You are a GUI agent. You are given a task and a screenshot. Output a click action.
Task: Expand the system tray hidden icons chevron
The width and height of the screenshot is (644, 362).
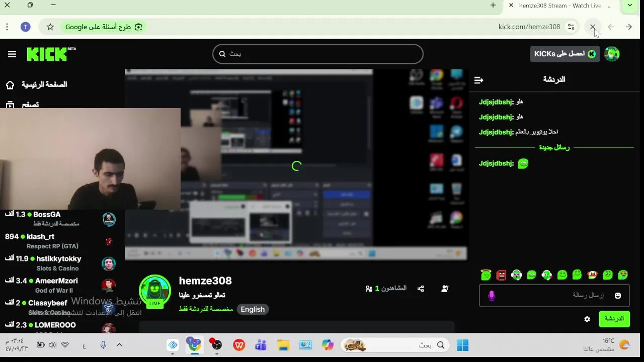point(119,345)
